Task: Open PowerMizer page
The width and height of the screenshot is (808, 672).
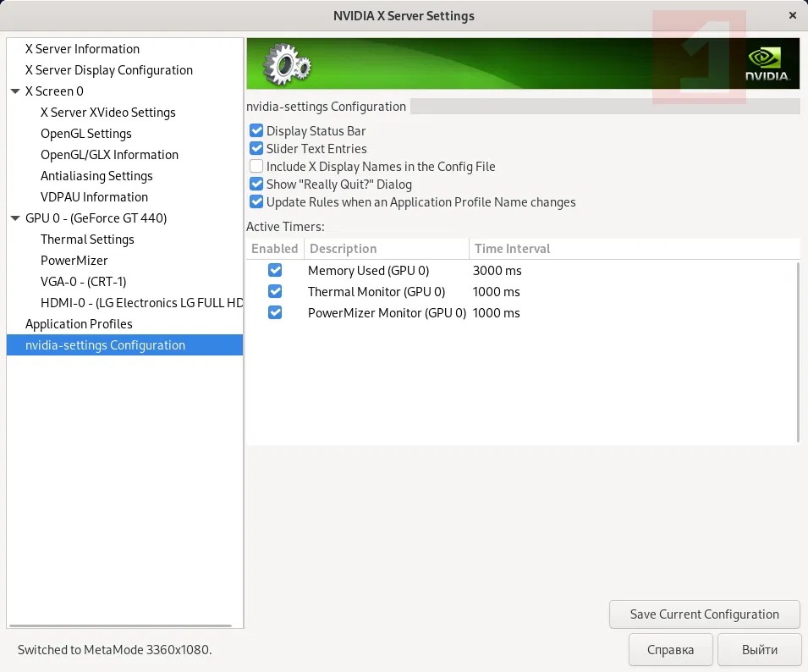Action: [x=74, y=260]
